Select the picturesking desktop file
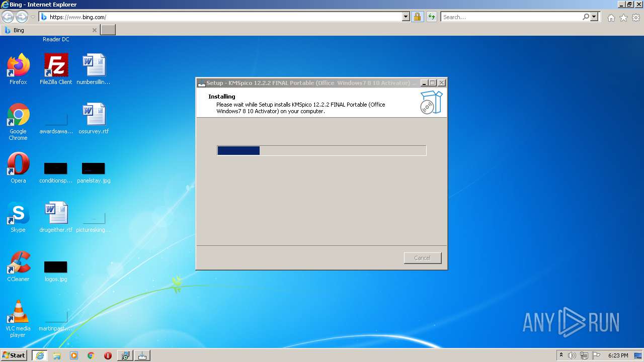This screenshot has height=362, width=644. pyautogui.click(x=94, y=222)
